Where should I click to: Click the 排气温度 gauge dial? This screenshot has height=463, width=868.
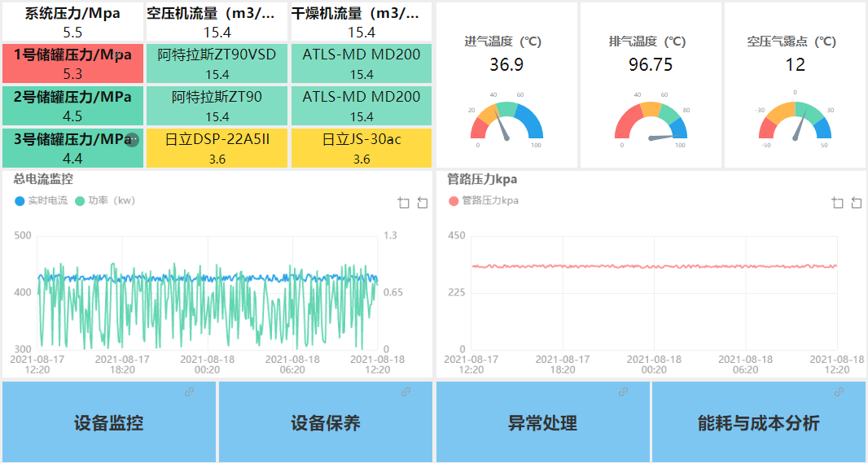tap(651, 120)
